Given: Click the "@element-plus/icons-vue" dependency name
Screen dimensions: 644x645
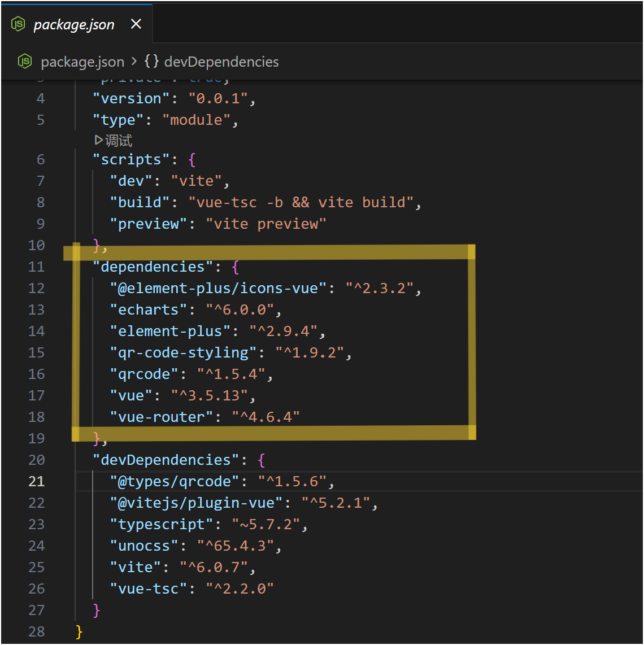Looking at the screenshot, I should 218,289.
